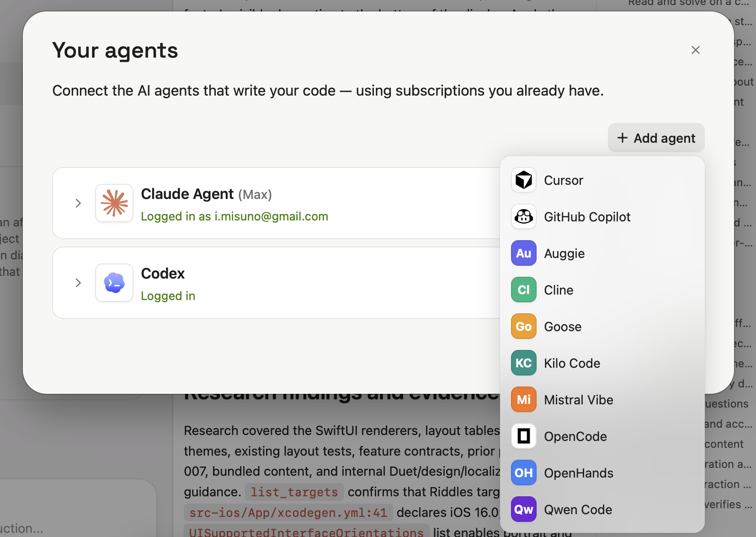Click the Claude Agent starburst logo
756x537 pixels.
[x=114, y=203]
